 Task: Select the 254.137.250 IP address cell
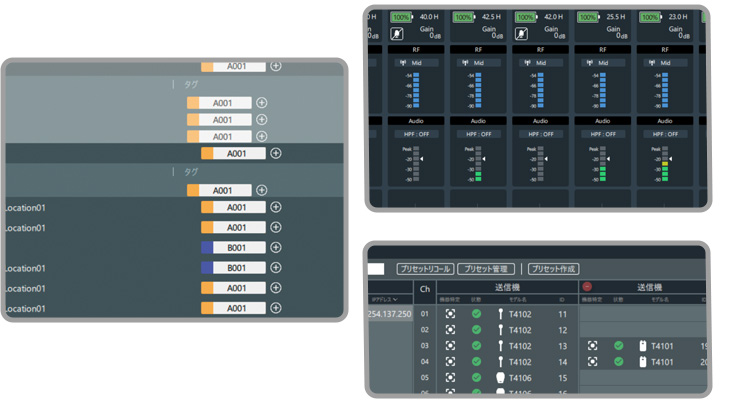[x=389, y=314]
